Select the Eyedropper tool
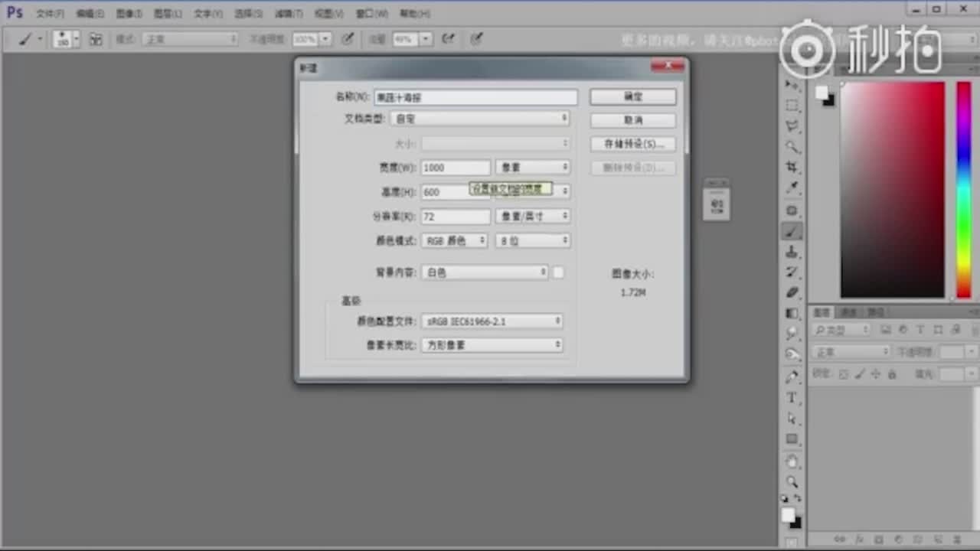Screen dimensions: 980x551 point(792,188)
